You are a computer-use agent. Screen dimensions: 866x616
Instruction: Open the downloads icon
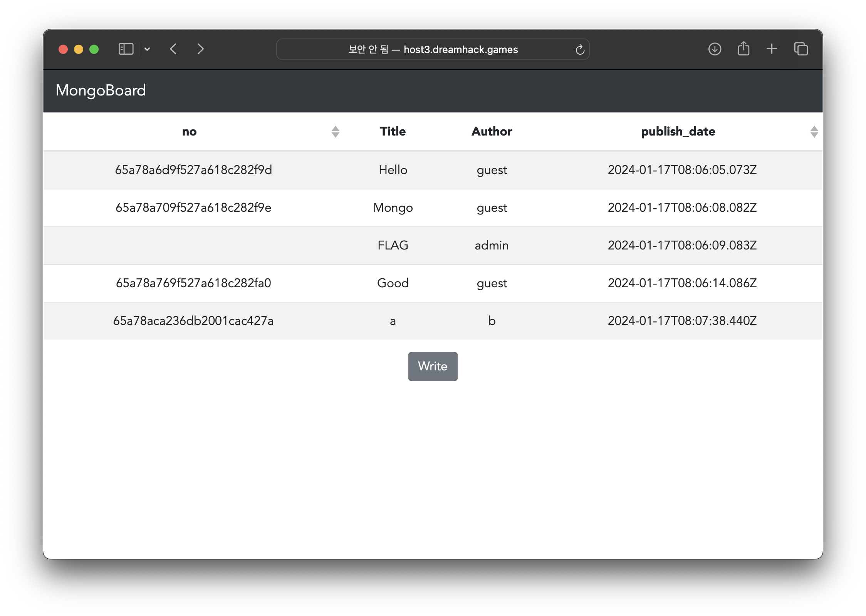tap(715, 49)
